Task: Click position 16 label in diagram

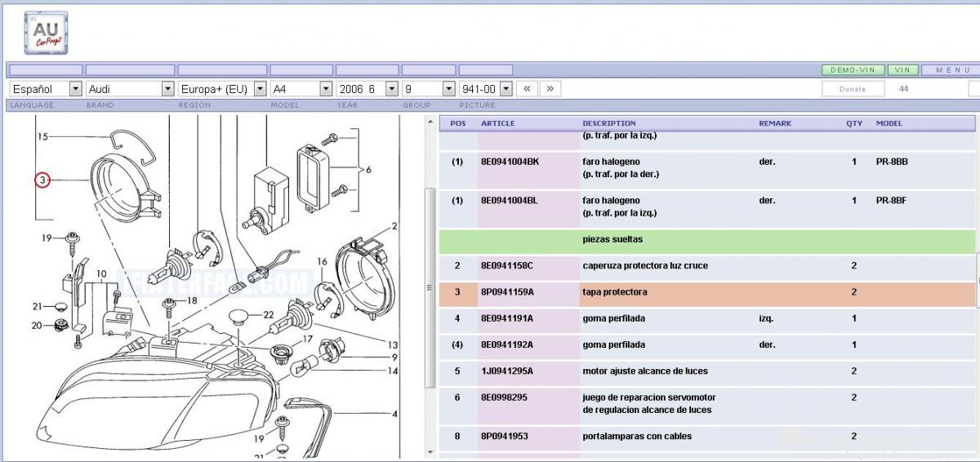Action: tap(322, 262)
